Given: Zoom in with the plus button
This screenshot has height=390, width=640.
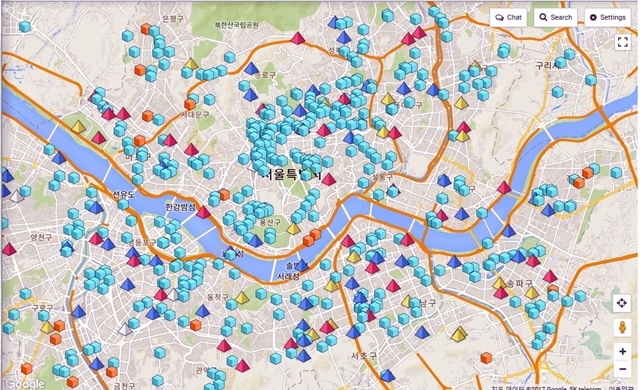Looking at the screenshot, I should (x=622, y=351).
